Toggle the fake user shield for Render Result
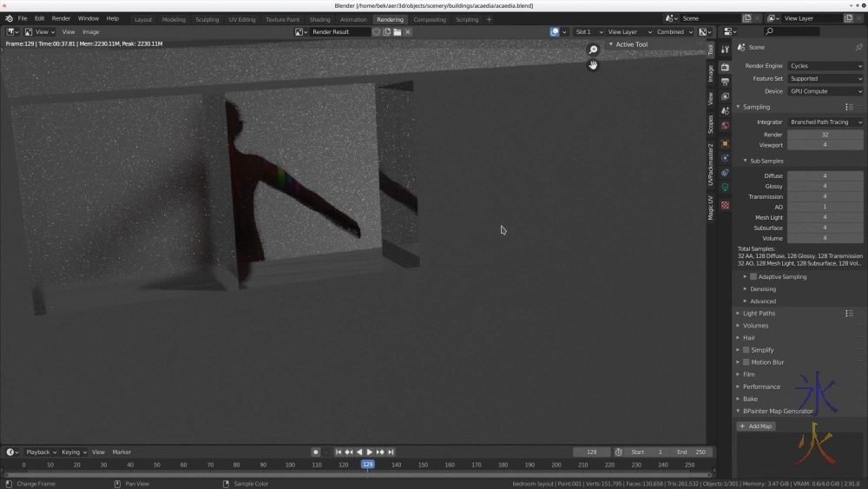Screen dimensions: 868x489 (x=376, y=32)
